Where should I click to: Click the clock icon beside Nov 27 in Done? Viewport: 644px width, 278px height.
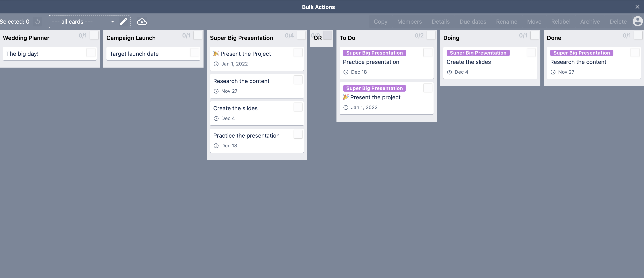(553, 72)
